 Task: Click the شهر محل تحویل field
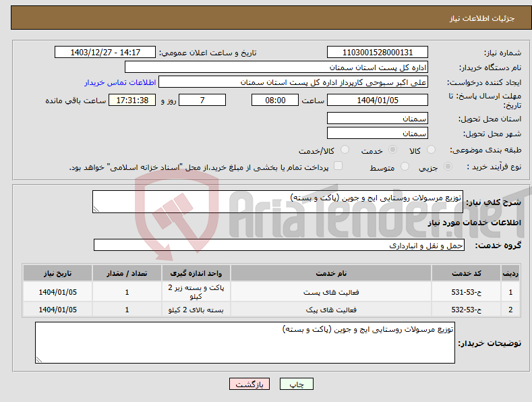point(378,133)
